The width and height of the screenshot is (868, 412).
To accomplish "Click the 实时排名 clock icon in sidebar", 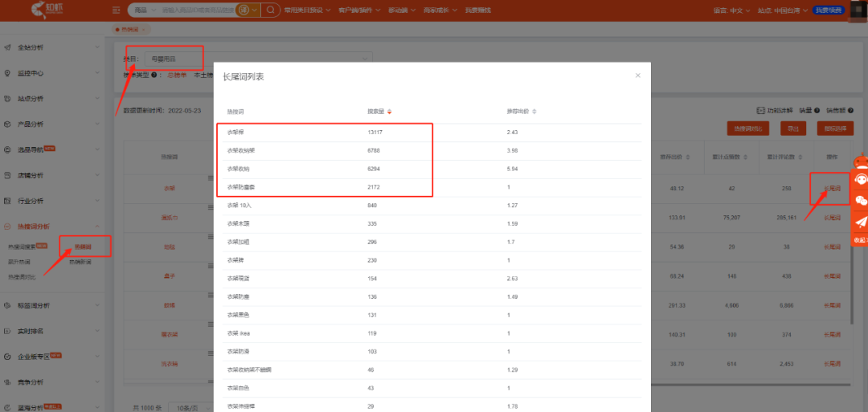I will [x=7, y=331].
